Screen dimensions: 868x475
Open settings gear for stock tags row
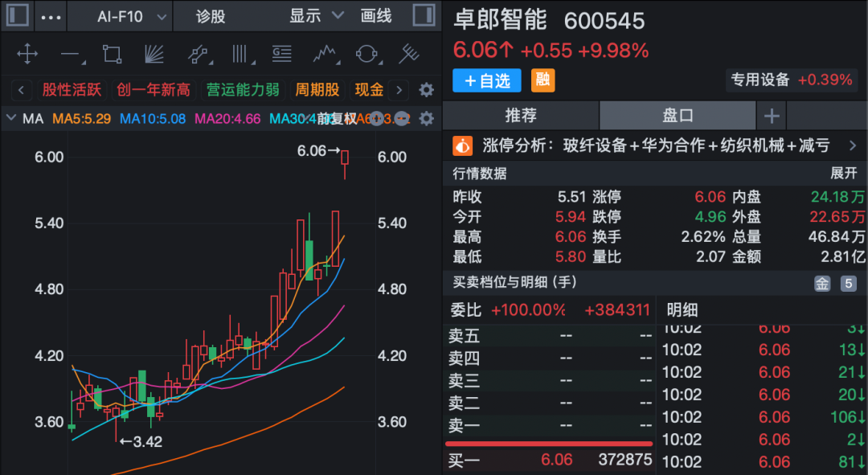(426, 90)
